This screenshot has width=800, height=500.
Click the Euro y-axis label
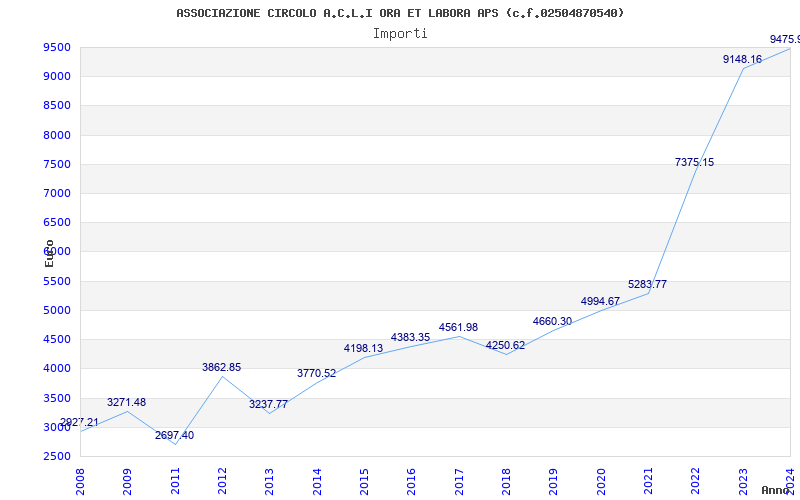(49, 253)
